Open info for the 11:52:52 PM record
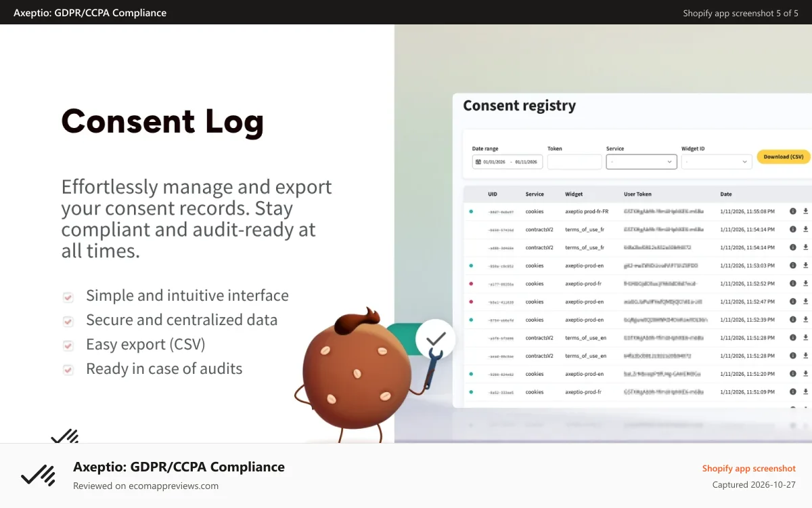Viewport: 812px width, 508px height. click(792, 284)
